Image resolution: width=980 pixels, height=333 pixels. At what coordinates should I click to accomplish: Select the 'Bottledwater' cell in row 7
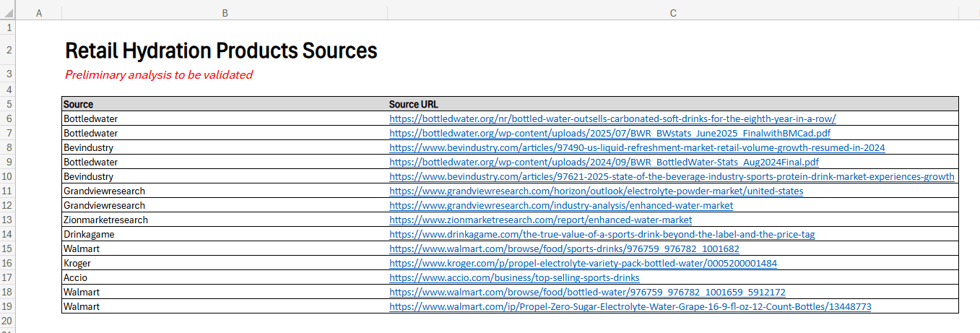click(225, 133)
